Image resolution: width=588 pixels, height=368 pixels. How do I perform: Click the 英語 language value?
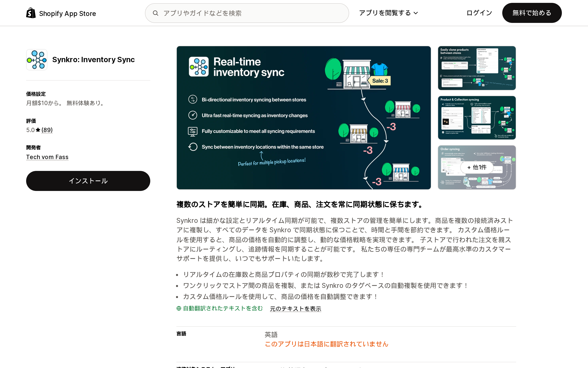(x=271, y=335)
